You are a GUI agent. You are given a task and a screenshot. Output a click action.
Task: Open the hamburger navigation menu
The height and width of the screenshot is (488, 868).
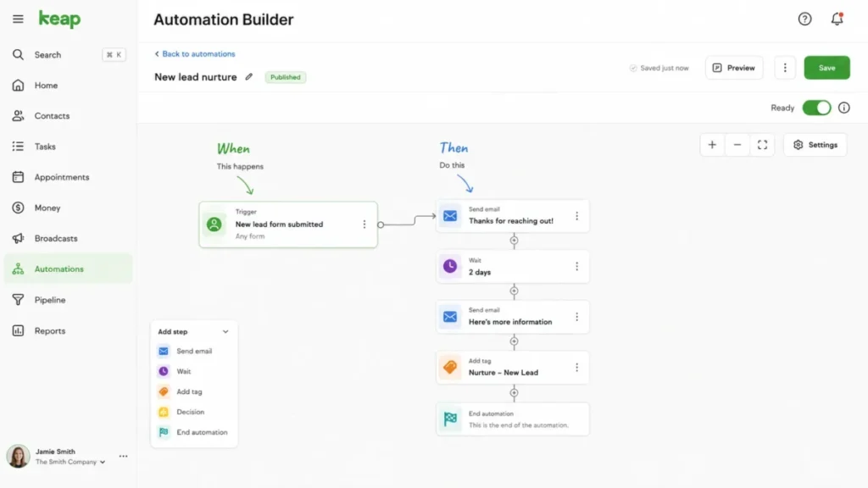coord(18,19)
